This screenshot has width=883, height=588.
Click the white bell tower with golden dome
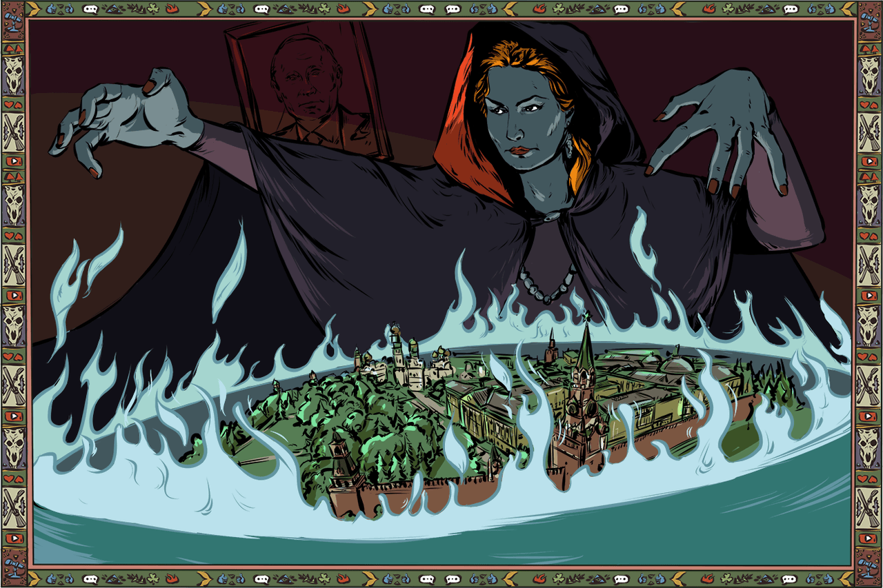pos(399,355)
